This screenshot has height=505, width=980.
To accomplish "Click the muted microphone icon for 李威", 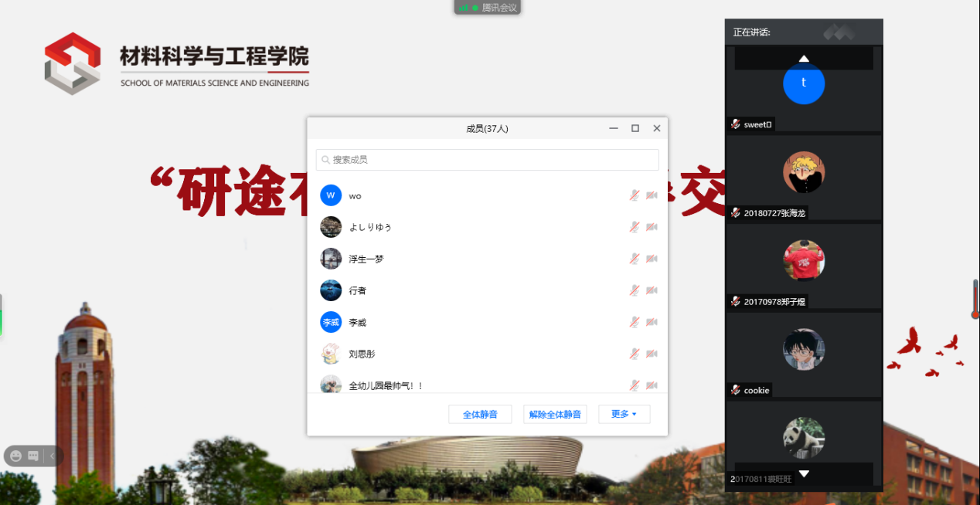I will 634,322.
